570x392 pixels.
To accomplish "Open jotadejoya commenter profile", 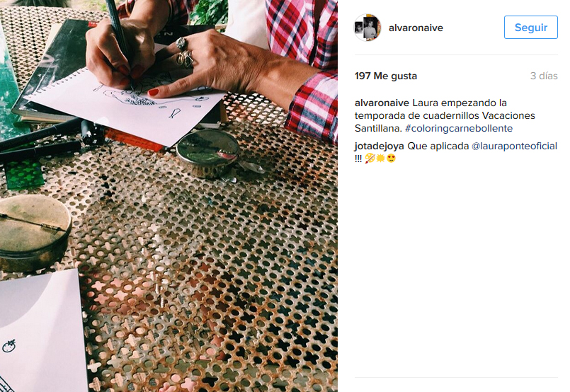I will [x=379, y=146].
